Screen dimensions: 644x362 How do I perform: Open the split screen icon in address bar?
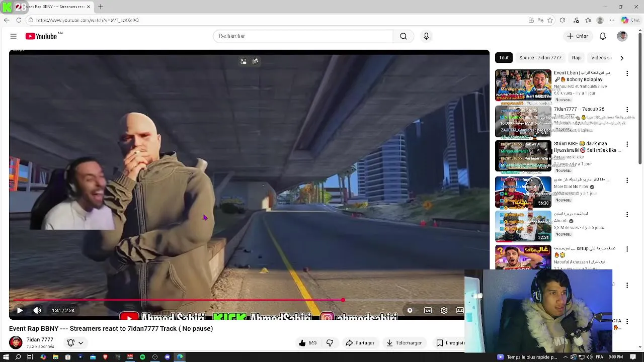(531, 20)
